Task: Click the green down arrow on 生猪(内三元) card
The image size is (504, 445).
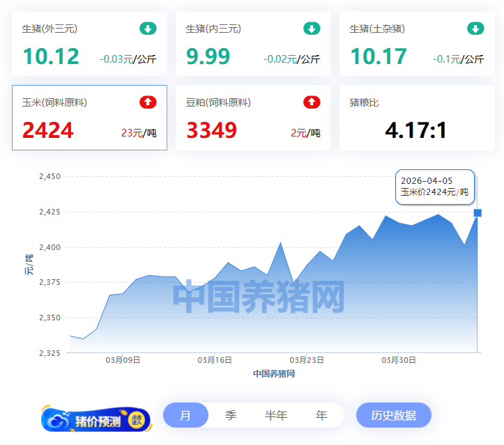Action: coord(312,29)
